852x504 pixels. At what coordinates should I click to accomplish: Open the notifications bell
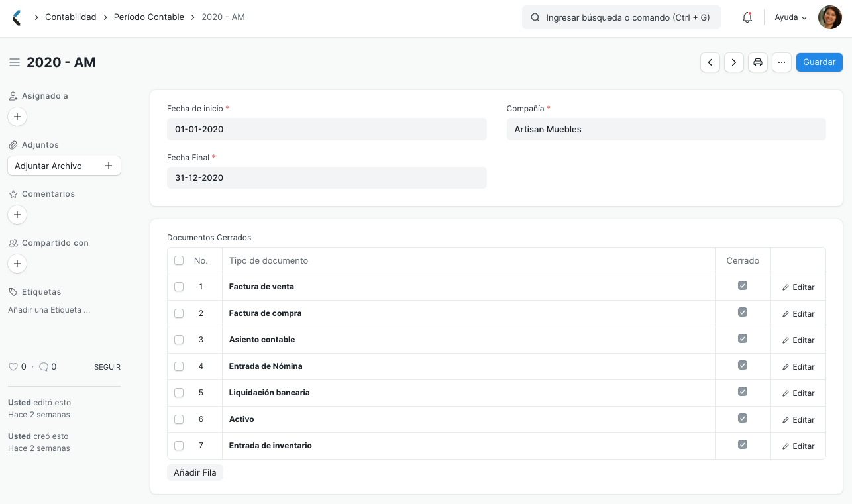[747, 18]
